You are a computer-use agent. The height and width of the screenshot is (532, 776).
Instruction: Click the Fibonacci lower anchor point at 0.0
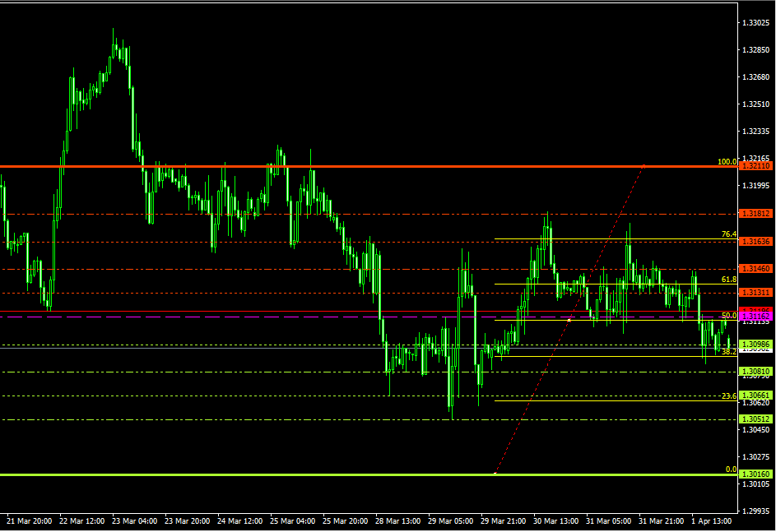[x=495, y=474]
